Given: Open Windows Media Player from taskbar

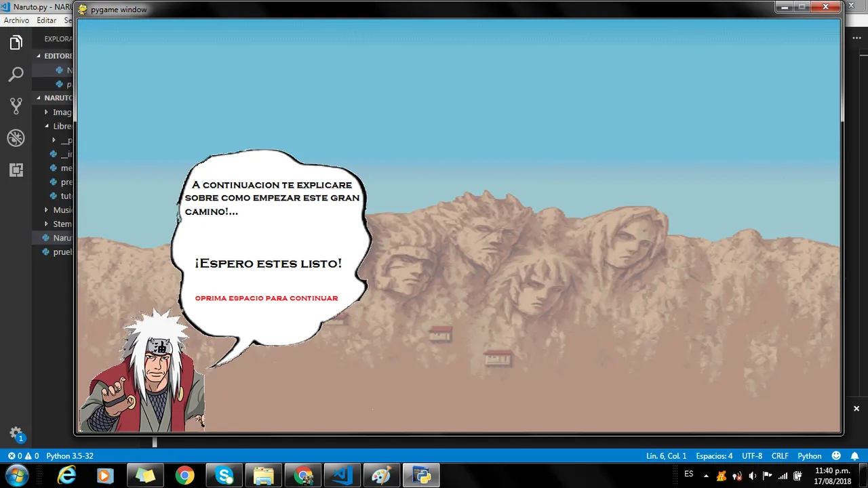Looking at the screenshot, I should [x=105, y=476].
